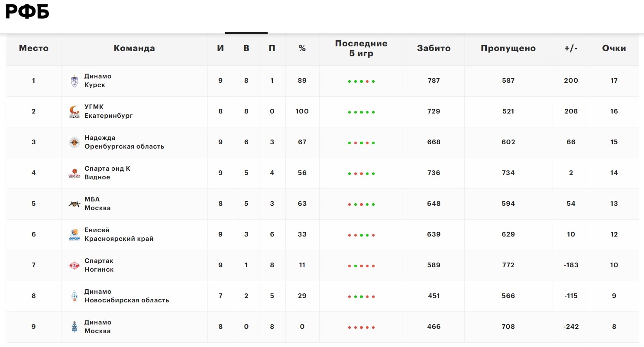Click the Очки column header
The width and height of the screenshot is (644, 347).
point(614,49)
